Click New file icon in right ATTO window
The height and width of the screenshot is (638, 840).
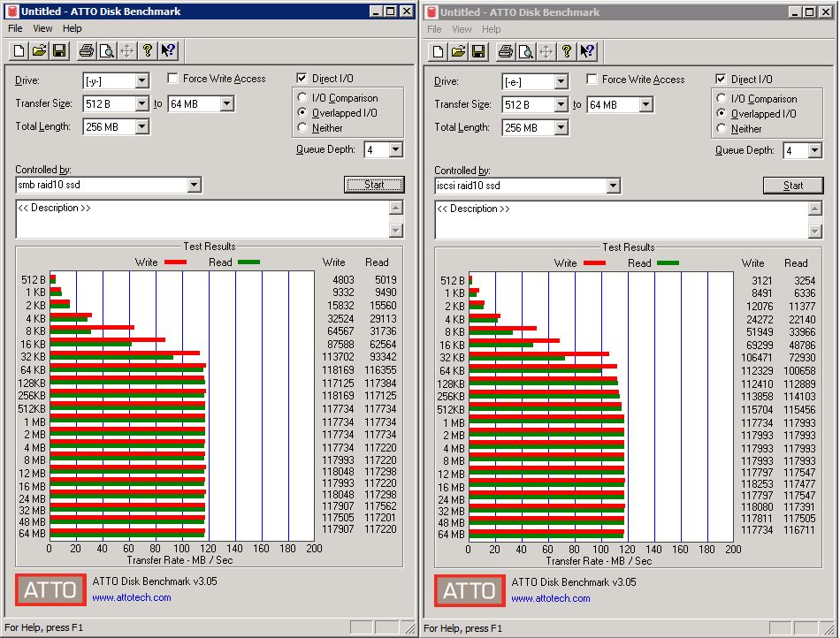pos(438,51)
